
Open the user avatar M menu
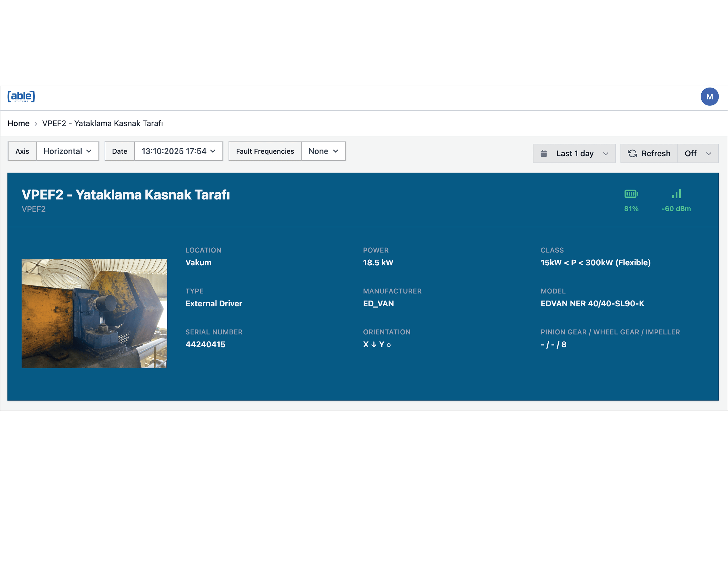coord(709,97)
